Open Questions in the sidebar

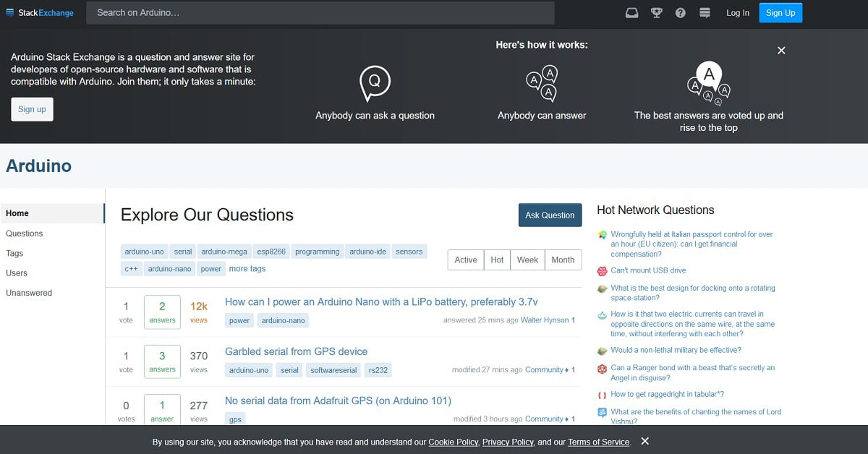tap(25, 234)
